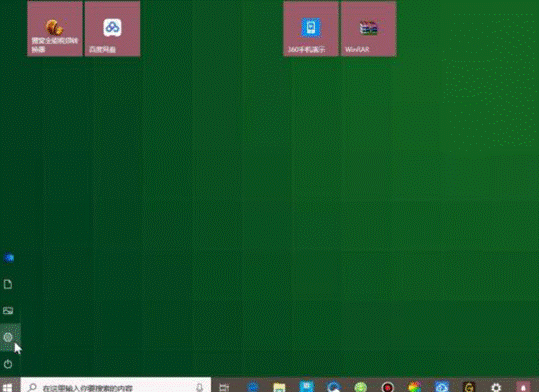Open File Explorer folder icon on taskbar
Viewport: 539px width, 392px height.
coord(279,388)
